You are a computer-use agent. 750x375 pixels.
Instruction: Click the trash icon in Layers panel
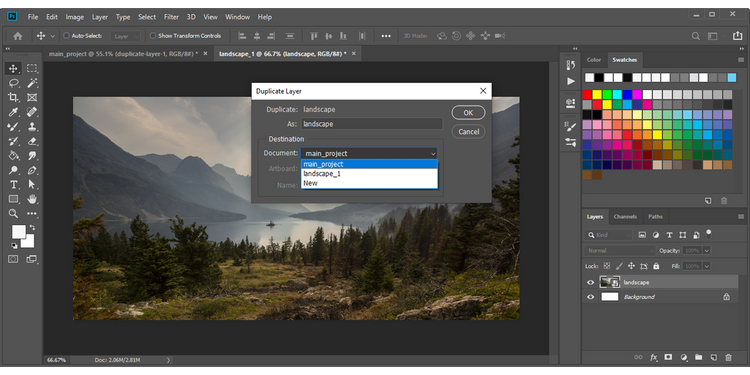pyautogui.click(x=728, y=357)
